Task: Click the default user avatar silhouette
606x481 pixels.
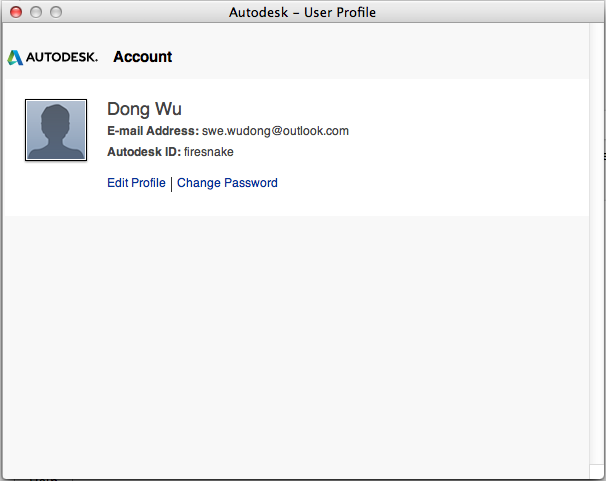Action: (x=56, y=130)
